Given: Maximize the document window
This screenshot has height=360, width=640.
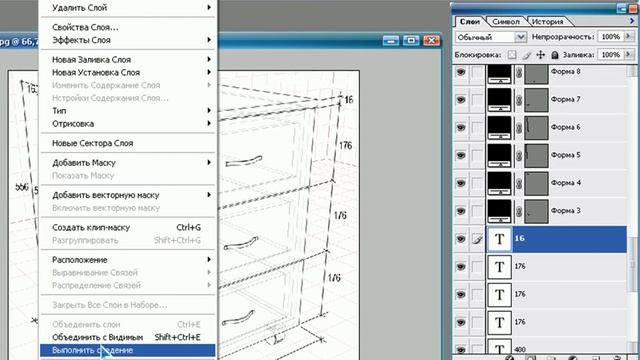Looking at the screenshot, I should tap(411, 40).
